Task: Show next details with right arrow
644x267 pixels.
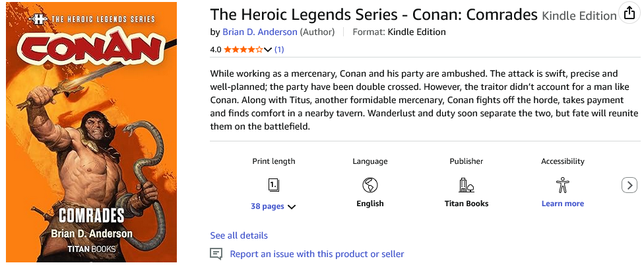Action: click(x=629, y=185)
